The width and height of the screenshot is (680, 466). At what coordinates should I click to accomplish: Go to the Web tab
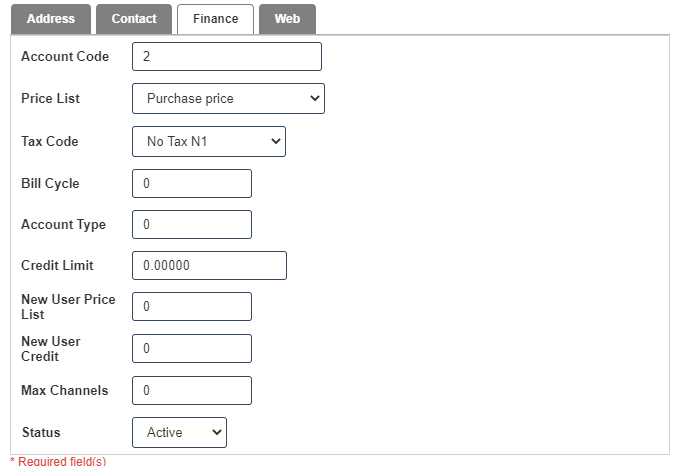click(x=287, y=19)
